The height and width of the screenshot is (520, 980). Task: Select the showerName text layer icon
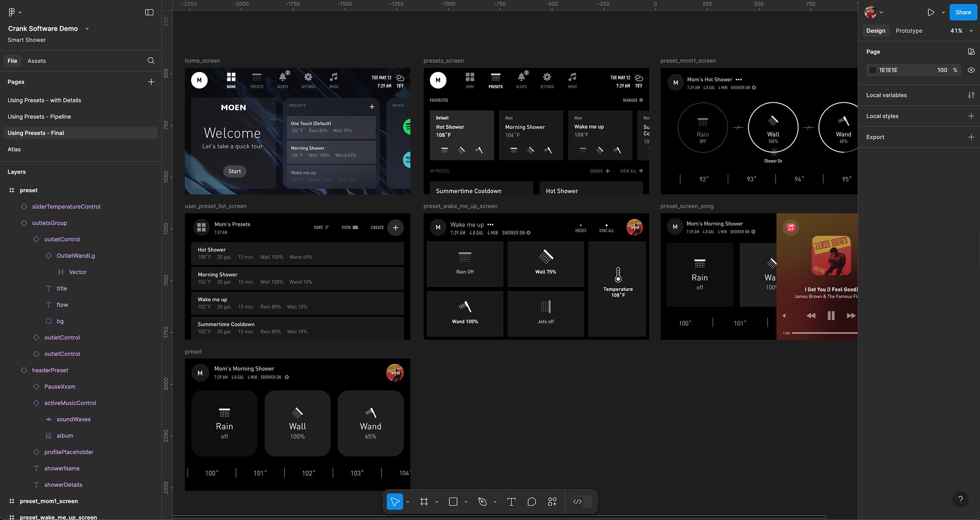tap(36, 468)
